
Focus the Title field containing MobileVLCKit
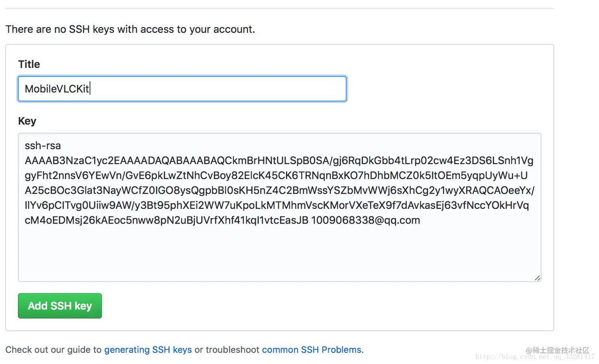coord(182,89)
